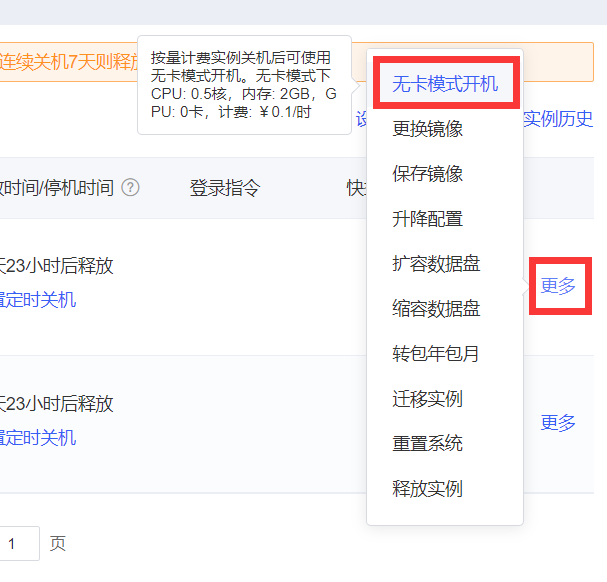This screenshot has width=607, height=582.
Task: Select 扩容数据盘 option
Action: click(x=436, y=264)
